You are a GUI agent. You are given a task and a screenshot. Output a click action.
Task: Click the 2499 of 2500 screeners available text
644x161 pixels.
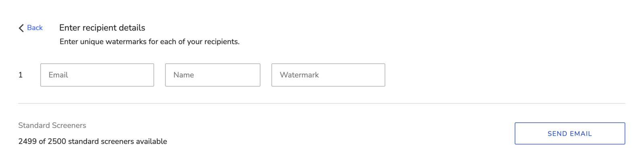point(93,141)
